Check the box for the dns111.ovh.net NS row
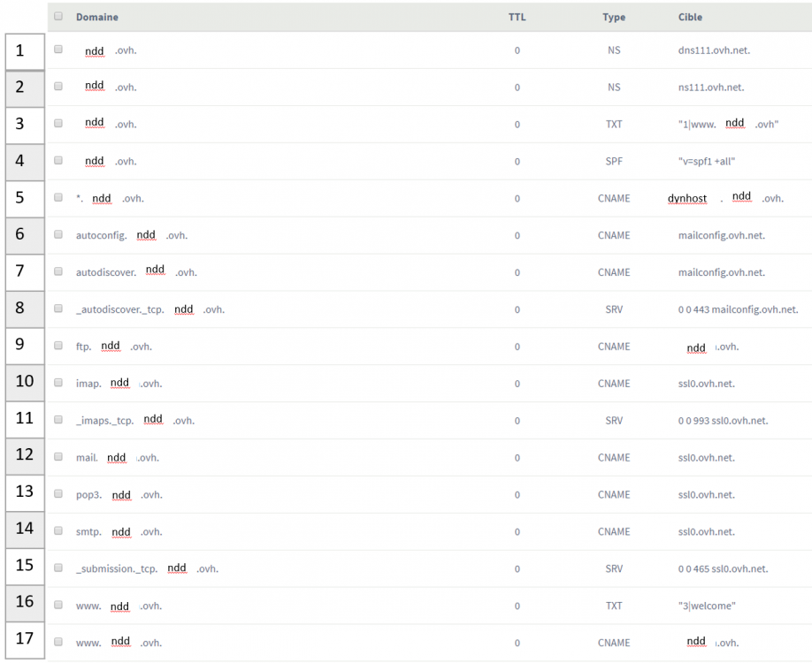 point(58,50)
